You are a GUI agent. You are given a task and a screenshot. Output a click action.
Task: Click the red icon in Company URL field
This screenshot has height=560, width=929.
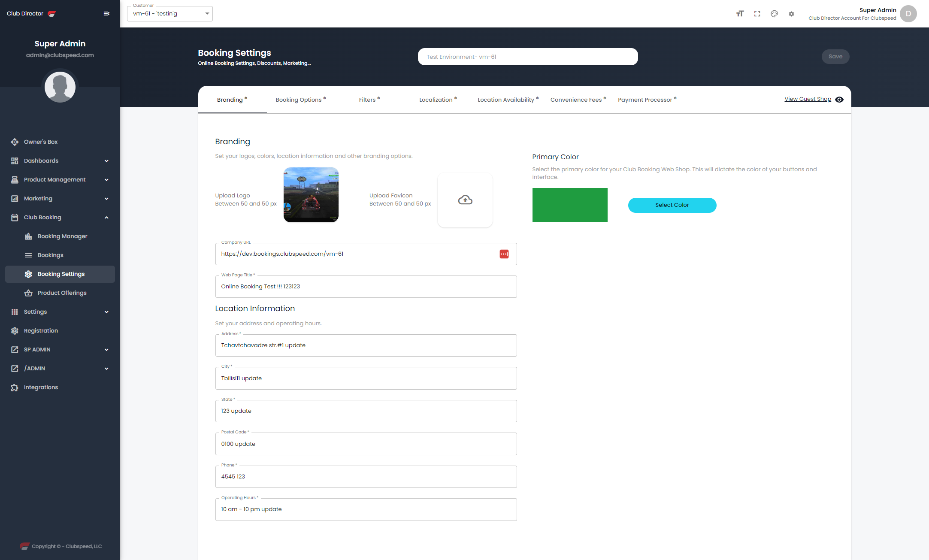(x=504, y=254)
